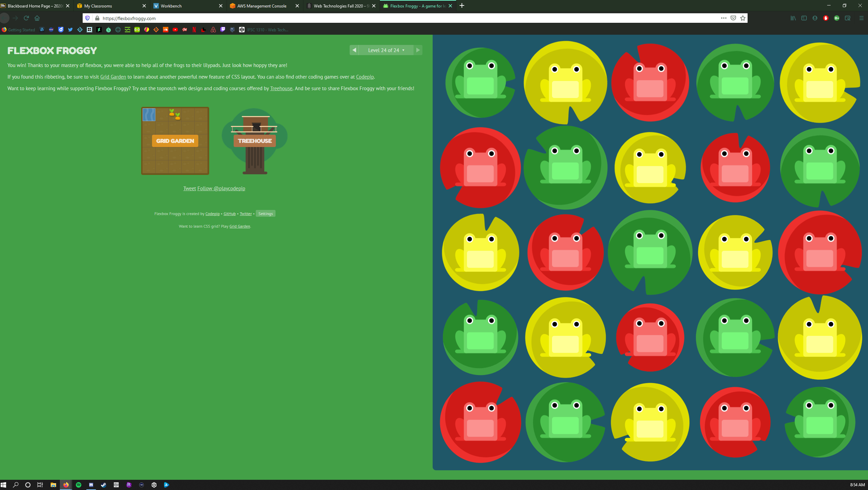This screenshot has width=868, height=490.
Task: Open Discord from the taskbar
Action: point(91,485)
